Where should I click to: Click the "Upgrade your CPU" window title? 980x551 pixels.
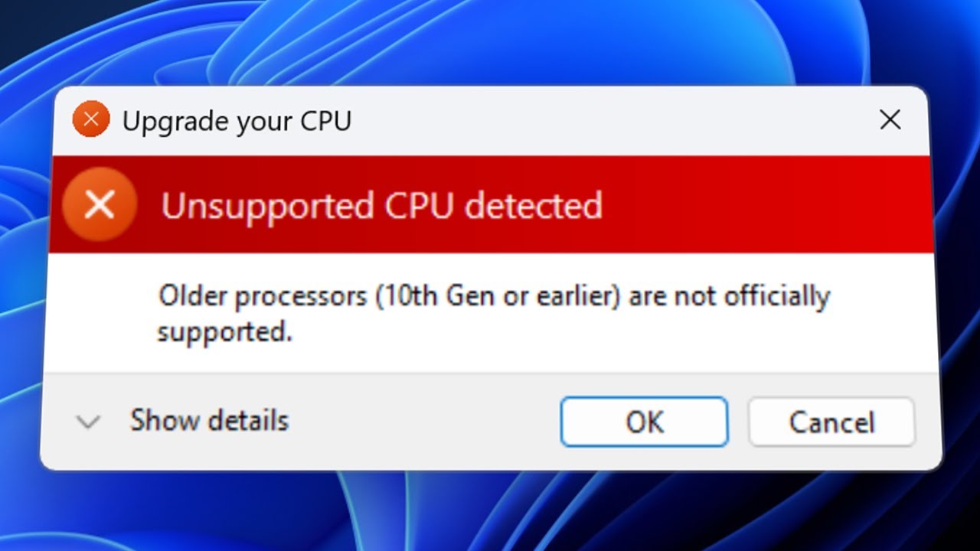237,121
